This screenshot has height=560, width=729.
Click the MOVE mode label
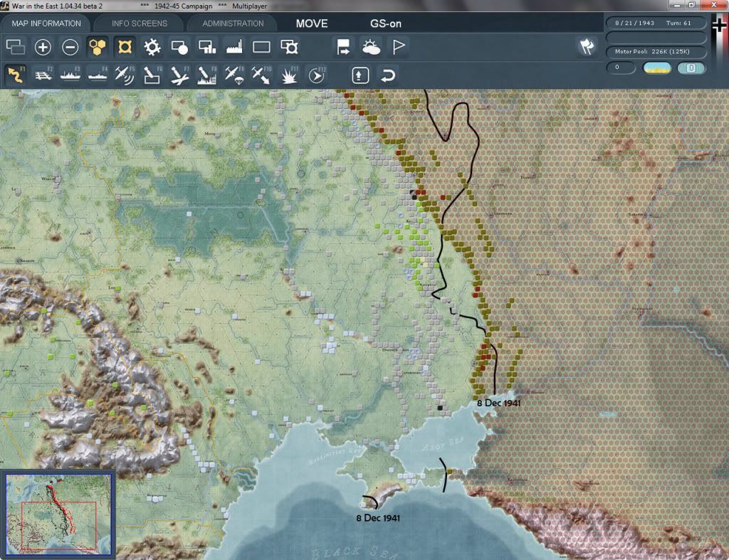312,23
